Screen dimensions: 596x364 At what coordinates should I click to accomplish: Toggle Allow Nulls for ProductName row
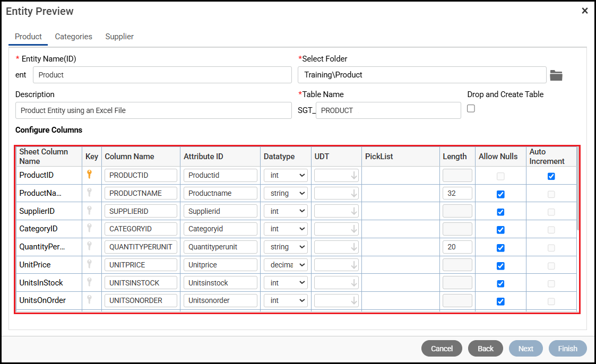pos(500,194)
